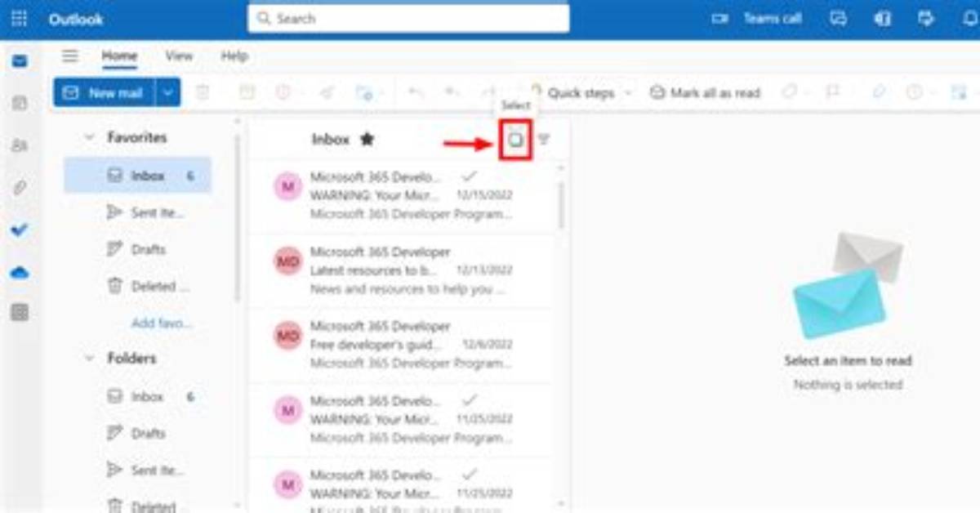This screenshot has height=513, width=980.
Task: Open the app launcher waffle icon
Action: pyautogui.click(x=20, y=19)
